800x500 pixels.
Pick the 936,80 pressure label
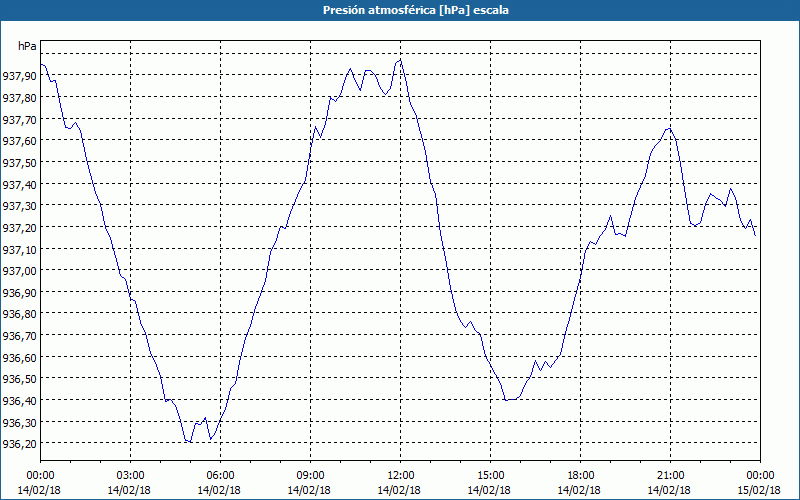tap(19, 313)
